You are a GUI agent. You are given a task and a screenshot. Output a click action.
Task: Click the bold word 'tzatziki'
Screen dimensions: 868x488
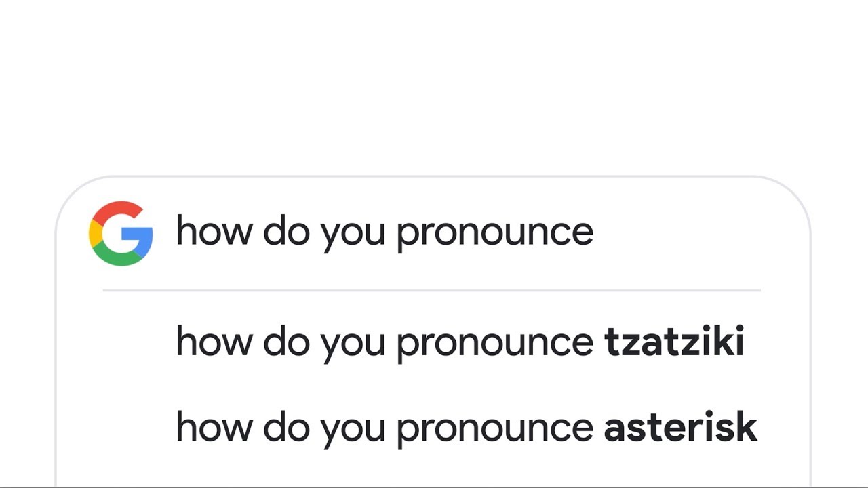click(674, 342)
